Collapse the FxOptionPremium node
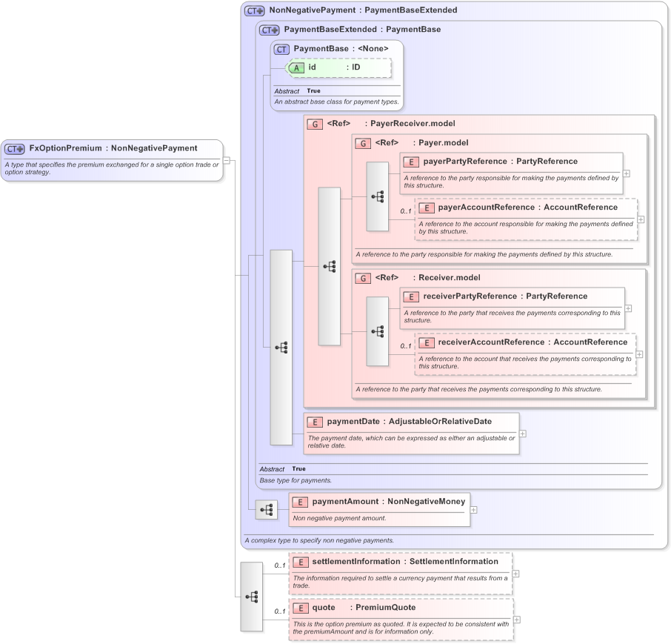Viewport: 671px width, 644px height. coord(227,161)
